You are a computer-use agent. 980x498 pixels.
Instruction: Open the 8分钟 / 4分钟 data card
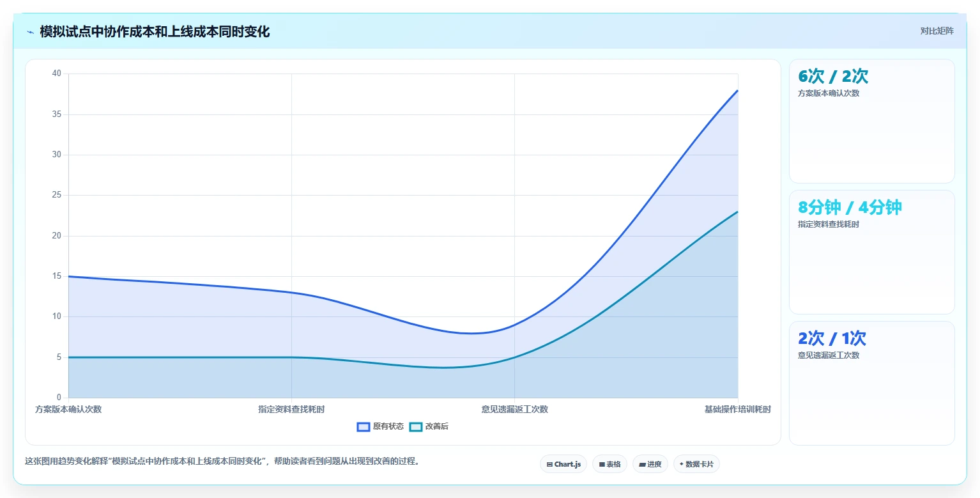872,253
